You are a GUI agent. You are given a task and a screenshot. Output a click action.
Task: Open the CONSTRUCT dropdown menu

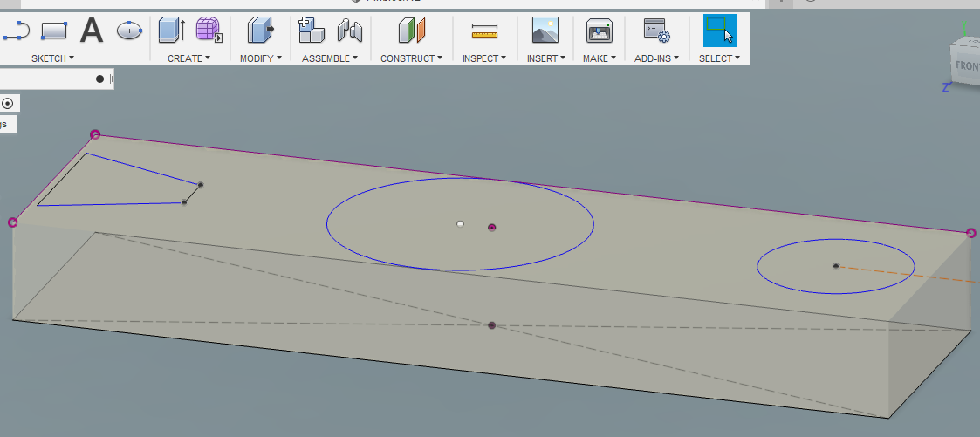(411, 58)
